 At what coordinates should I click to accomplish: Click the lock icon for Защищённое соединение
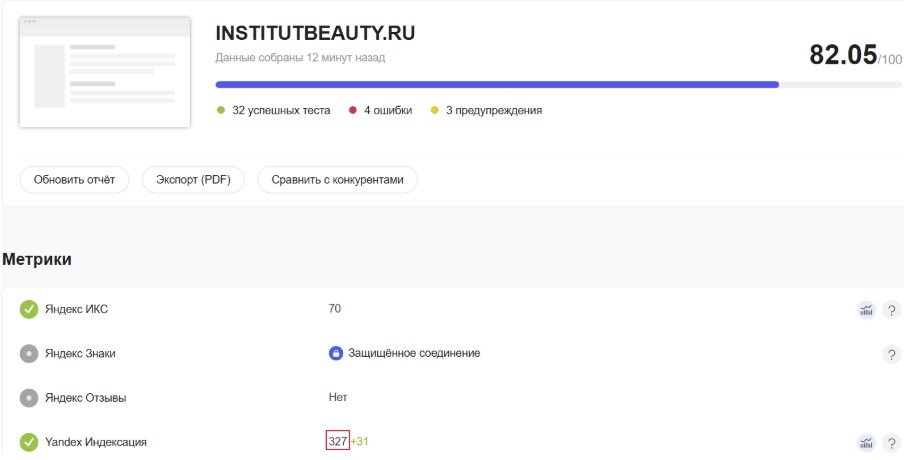click(x=336, y=353)
